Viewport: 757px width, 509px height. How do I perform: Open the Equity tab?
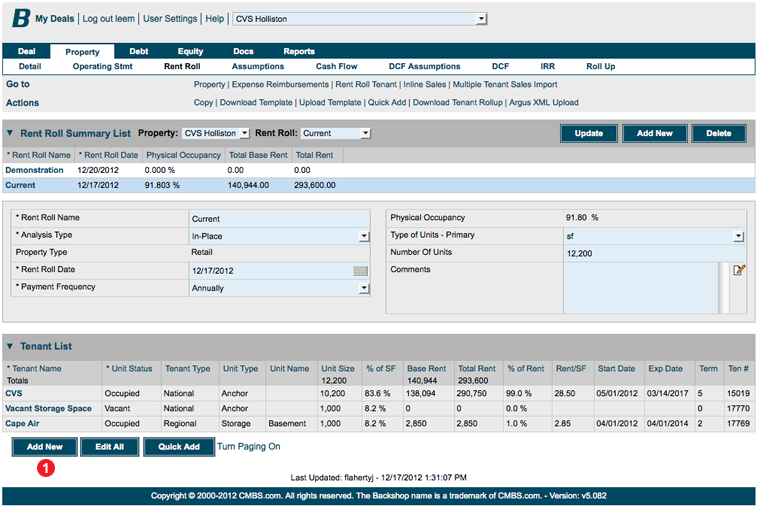click(190, 51)
